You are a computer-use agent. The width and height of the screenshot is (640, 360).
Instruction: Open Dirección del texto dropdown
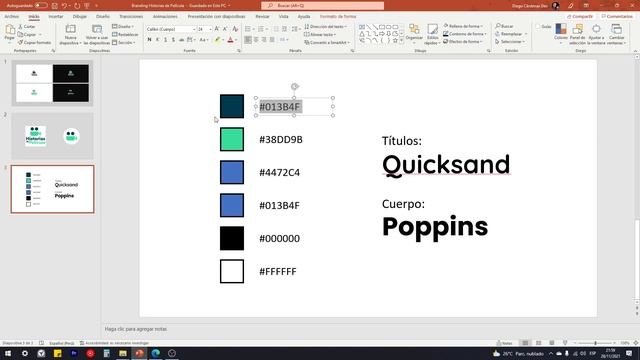325,27
